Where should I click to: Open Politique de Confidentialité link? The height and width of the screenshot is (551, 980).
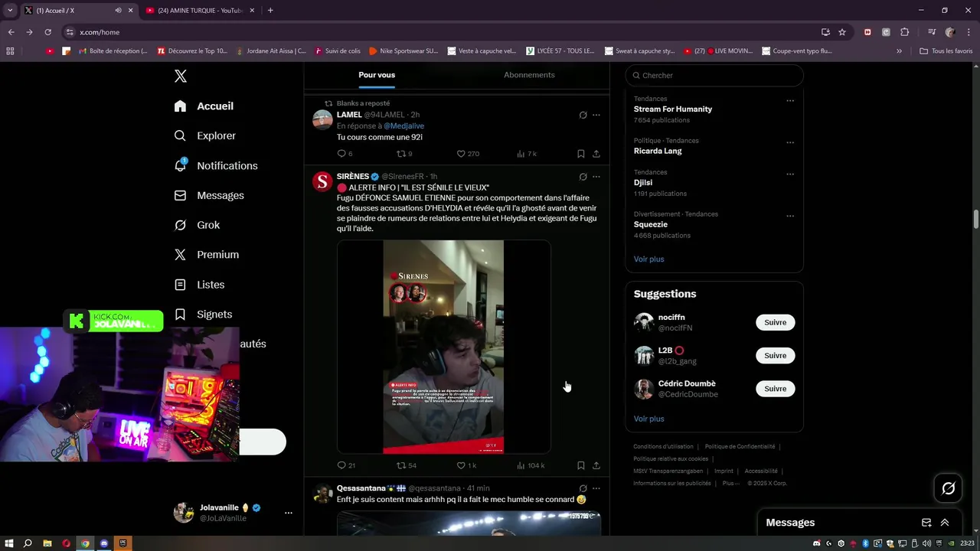point(740,446)
